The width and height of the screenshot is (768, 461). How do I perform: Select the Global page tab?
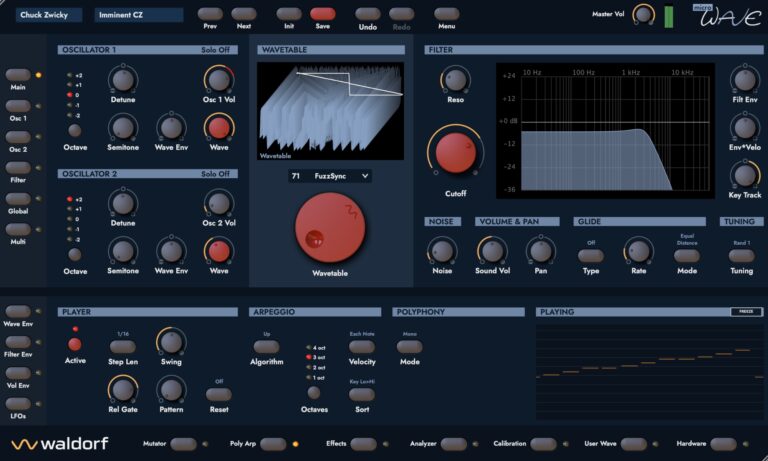(x=18, y=199)
